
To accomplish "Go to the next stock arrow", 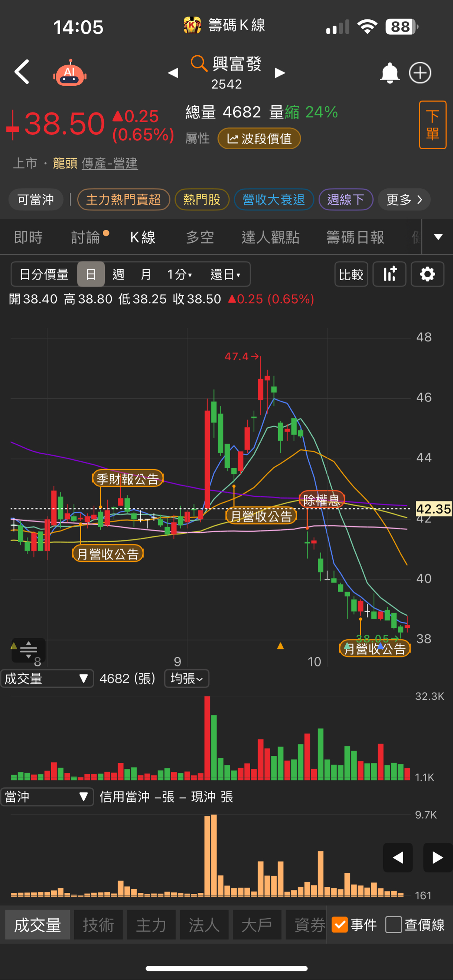I will point(280,72).
